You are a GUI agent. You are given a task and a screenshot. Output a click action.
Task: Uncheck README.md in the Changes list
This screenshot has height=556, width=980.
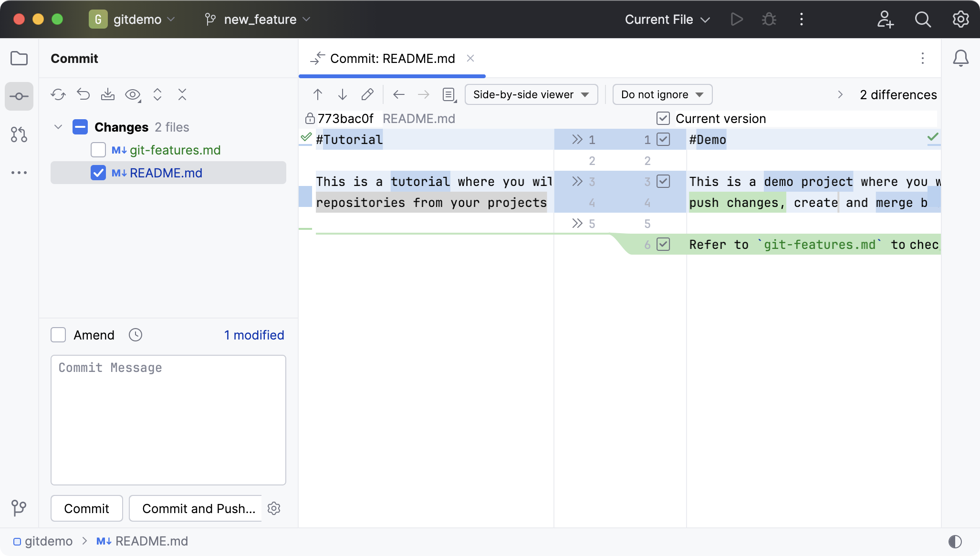(98, 173)
